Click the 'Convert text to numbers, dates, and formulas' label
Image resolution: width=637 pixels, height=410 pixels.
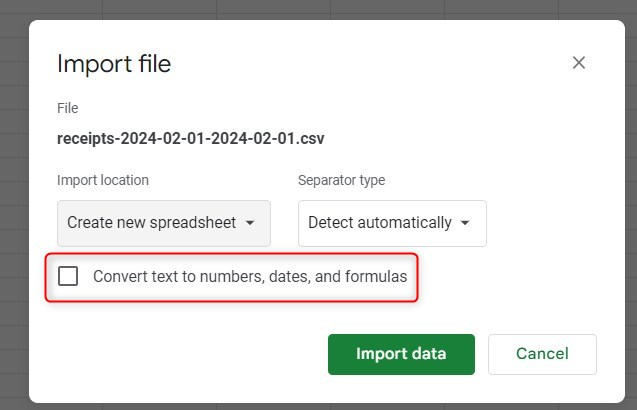(x=250, y=276)
